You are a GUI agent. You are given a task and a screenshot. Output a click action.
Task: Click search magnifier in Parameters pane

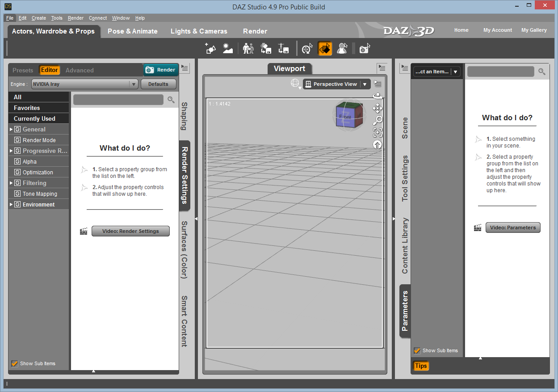[x=542, y=72]
